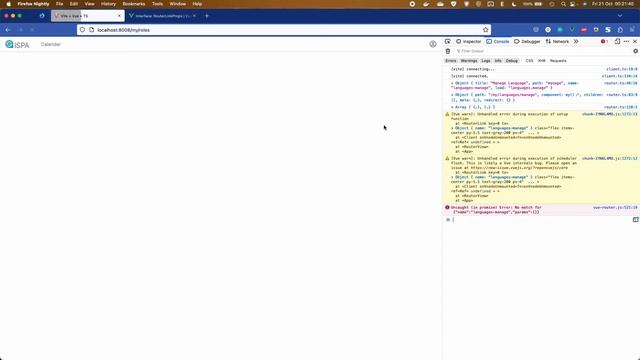This screenshot has width=640, height=360.
Task: Click the console command input line
Action: [x=541, y=220]
